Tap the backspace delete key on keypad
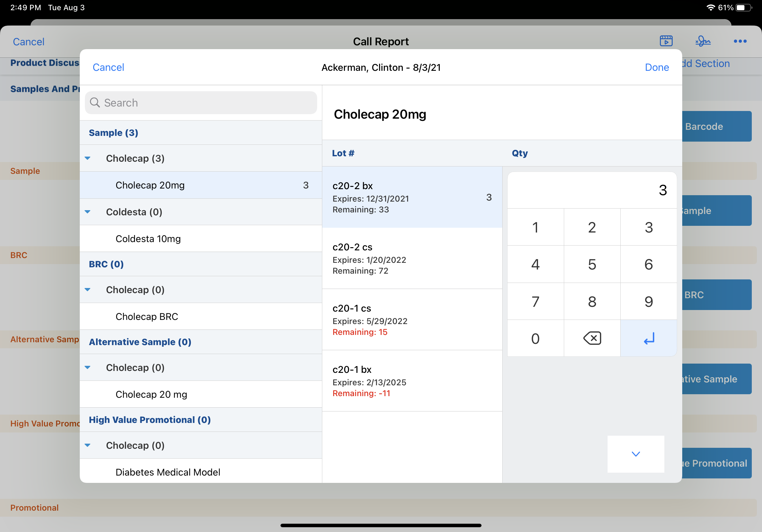 point(592,338)
